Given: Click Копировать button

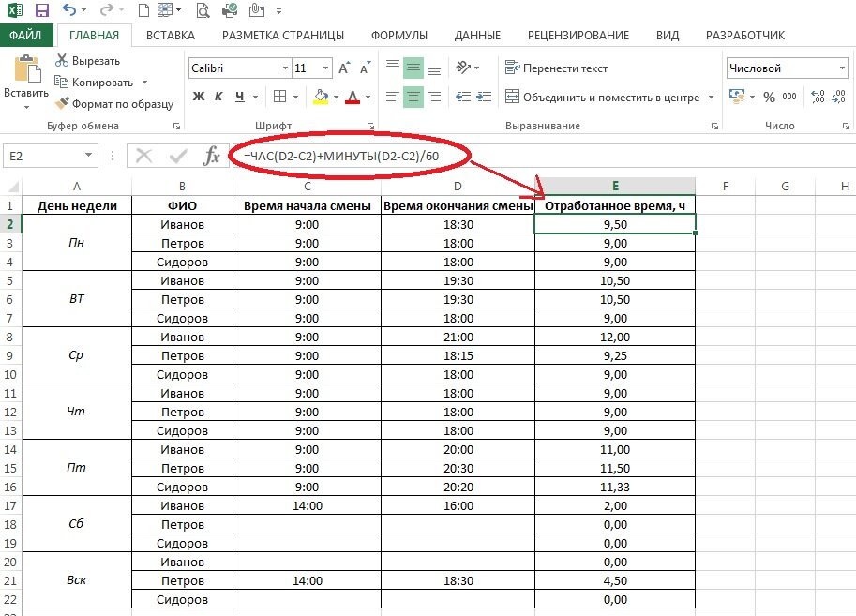Looking at the screenshot, I should pos(94,83).
